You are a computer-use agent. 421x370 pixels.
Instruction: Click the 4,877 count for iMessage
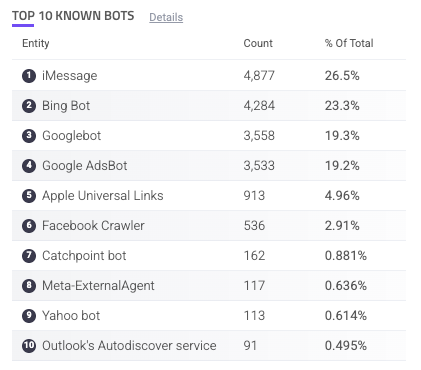[x=259, y=76]
